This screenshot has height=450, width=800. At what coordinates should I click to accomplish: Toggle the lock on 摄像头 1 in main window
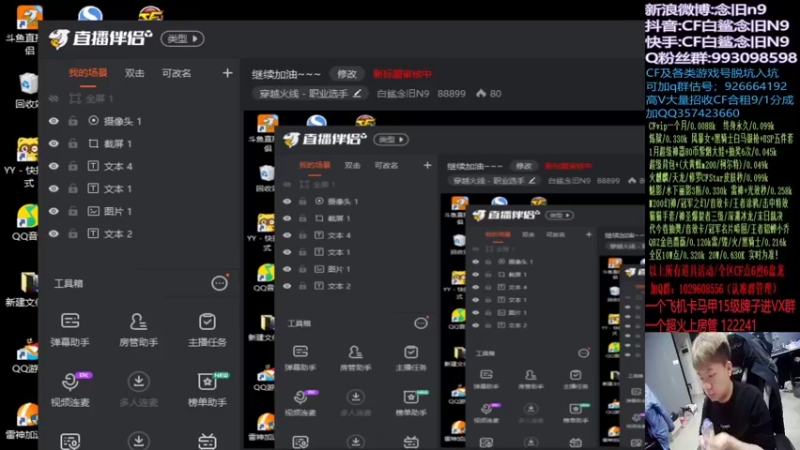73,121
